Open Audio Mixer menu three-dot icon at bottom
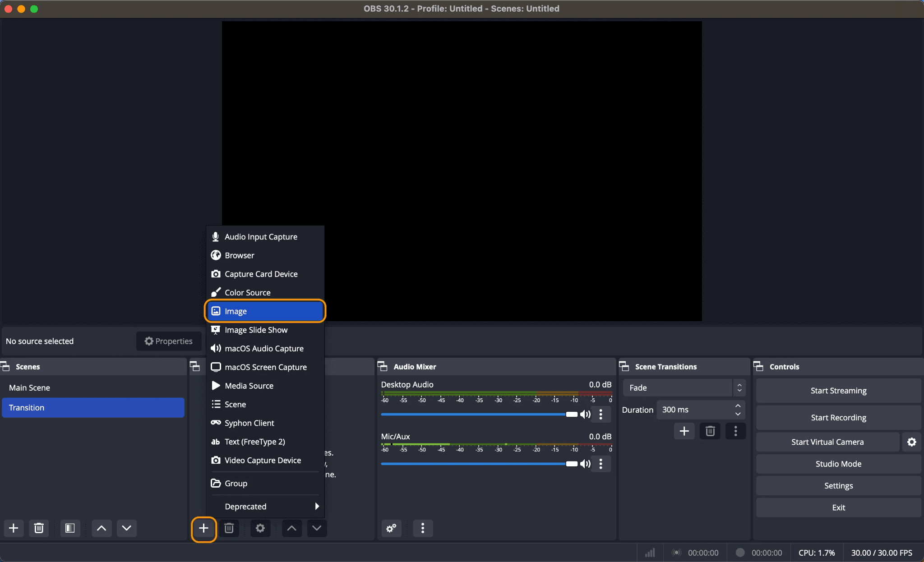The image size is (924, 562). point(423,528)
